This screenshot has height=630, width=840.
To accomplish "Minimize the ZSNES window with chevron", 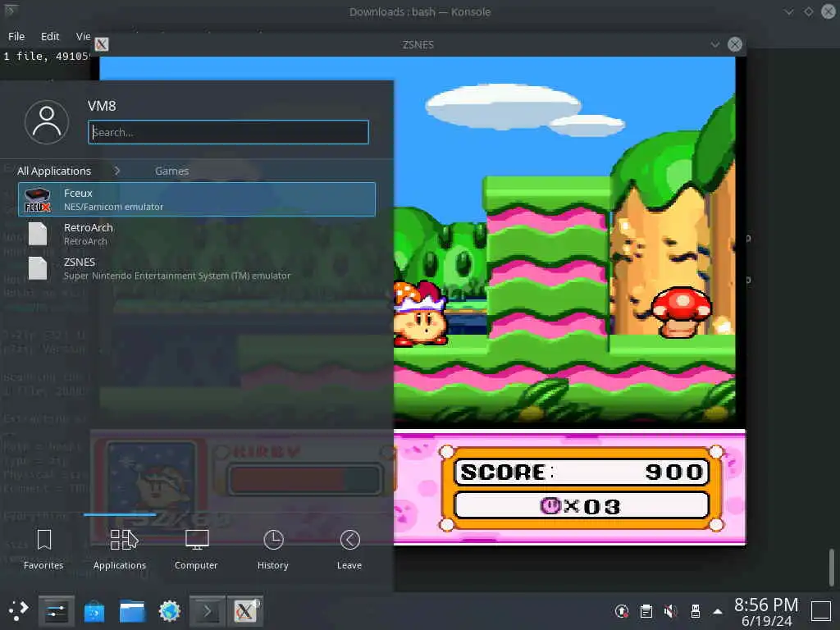I will [x=715, y=44].
